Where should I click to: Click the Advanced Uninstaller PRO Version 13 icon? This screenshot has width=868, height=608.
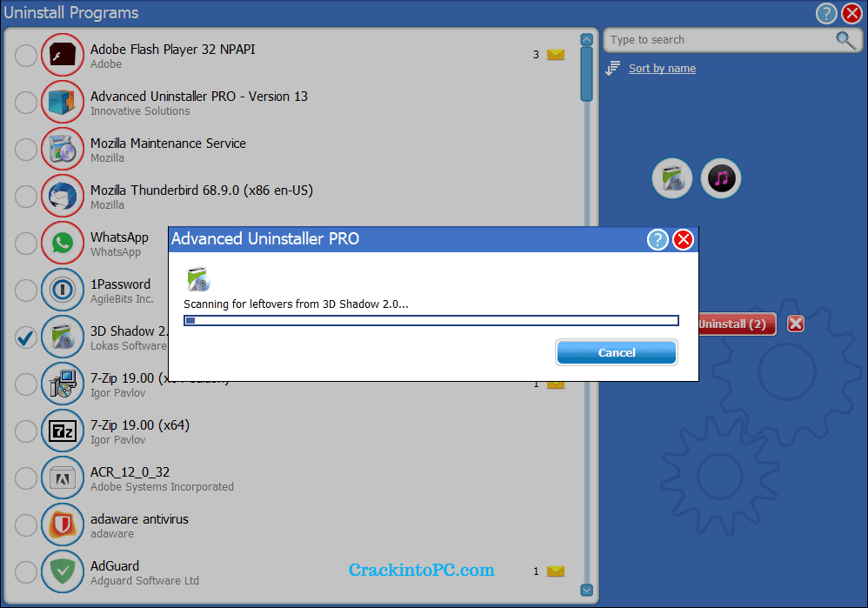pyautogui.click(x=62, y=102)
